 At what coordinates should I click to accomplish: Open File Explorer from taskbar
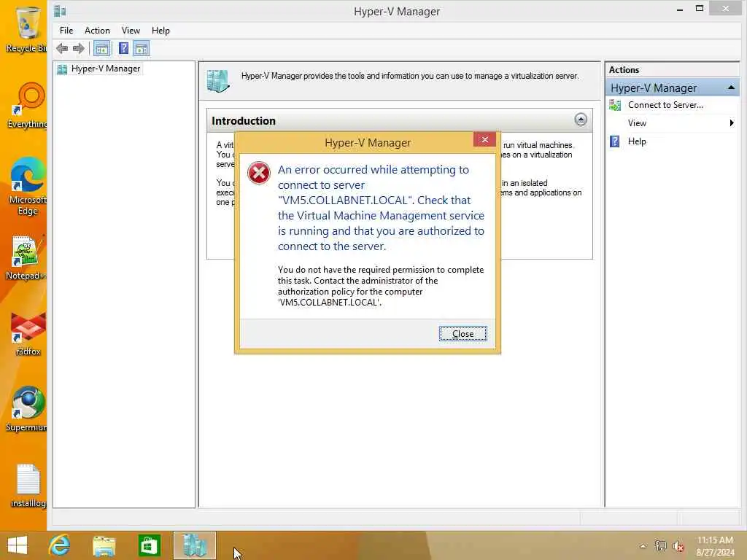click(x=104, y=546)
